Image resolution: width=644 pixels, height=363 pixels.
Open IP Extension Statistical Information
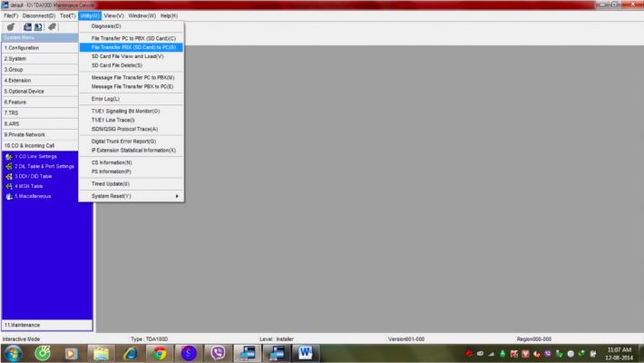[132, 150]
